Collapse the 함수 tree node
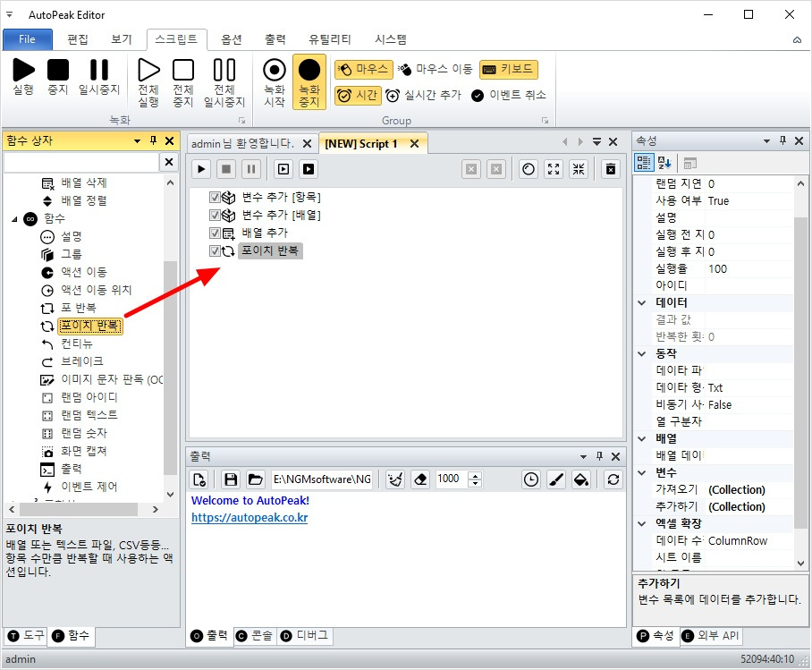812x670 pixels. (14, 219)
